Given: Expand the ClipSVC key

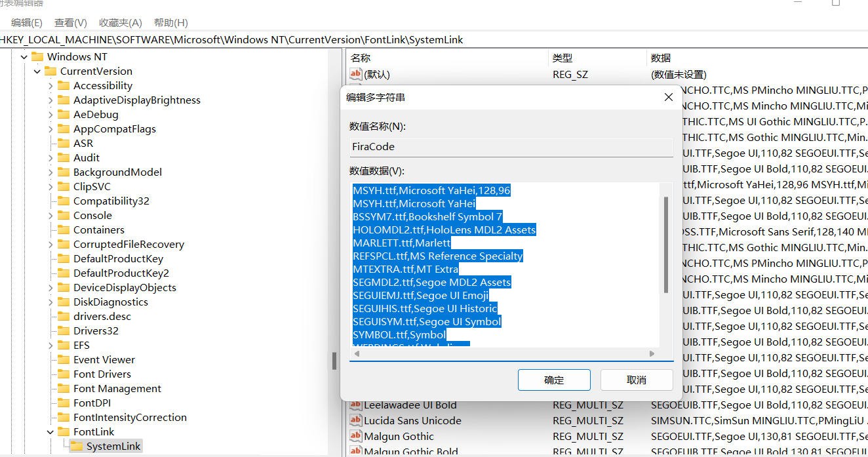Looking at the screenshot, I should (x=50, y=187).
